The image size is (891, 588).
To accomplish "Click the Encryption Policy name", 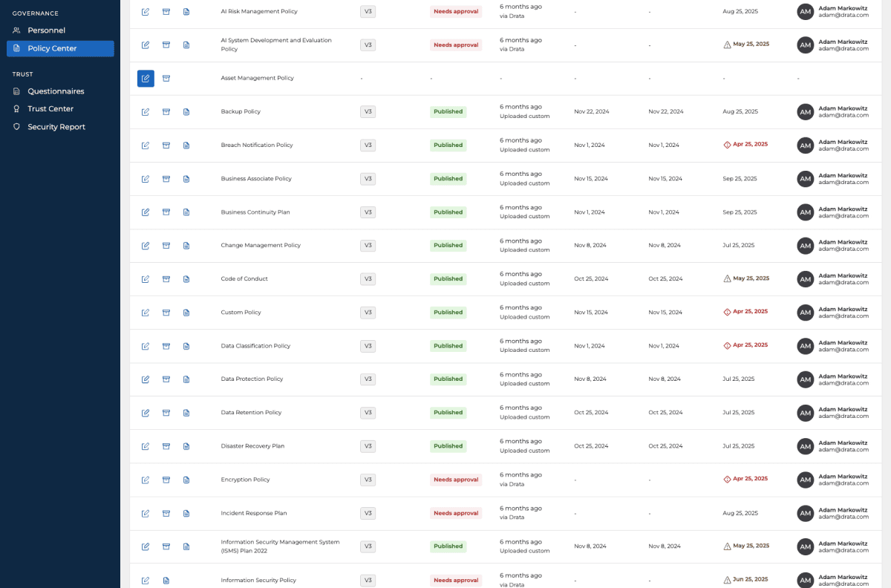I will (x=245, y=480).
